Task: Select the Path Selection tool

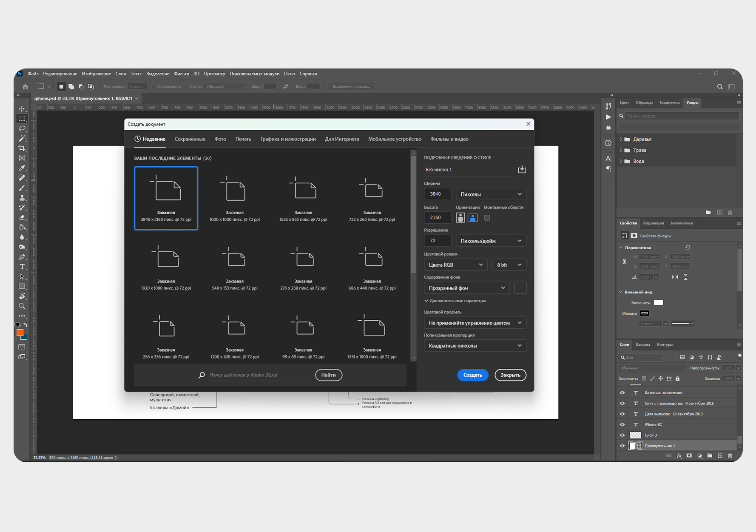Action: pos(22,276)
